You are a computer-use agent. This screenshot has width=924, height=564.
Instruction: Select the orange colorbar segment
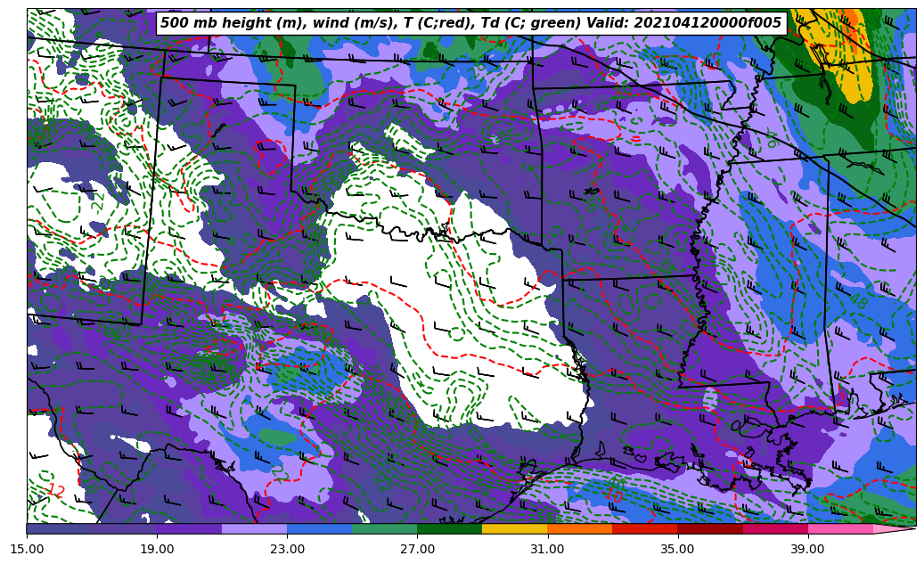tap(579, 528)
